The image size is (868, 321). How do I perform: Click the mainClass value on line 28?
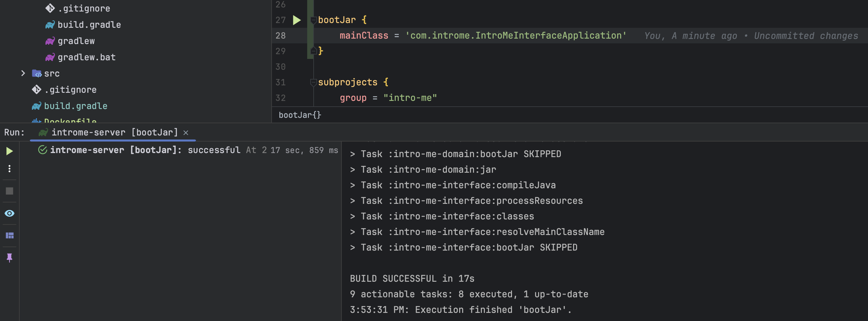[x=515, y=35]
